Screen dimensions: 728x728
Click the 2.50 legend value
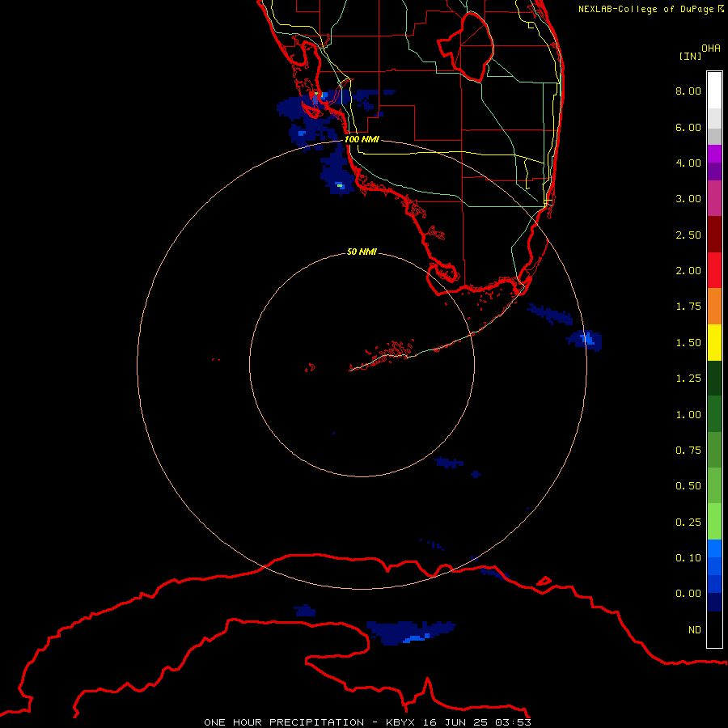tap(688, 235)
